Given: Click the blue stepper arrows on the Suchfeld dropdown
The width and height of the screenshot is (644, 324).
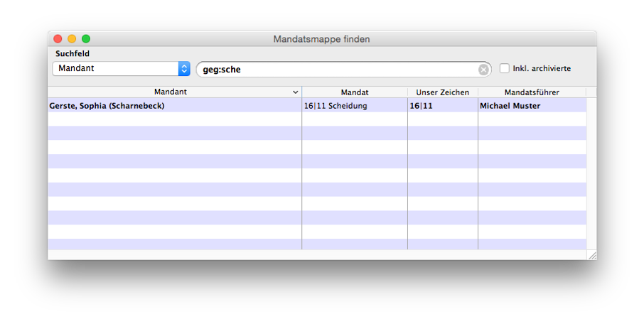Looking at the screenshot, I should (184, 69).
